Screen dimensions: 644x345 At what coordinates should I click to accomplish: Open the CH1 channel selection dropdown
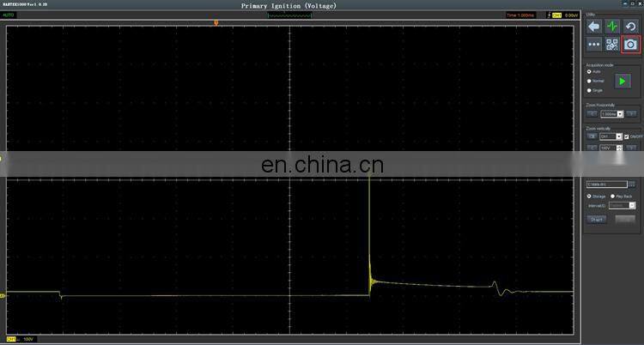[x=611, y=136]
